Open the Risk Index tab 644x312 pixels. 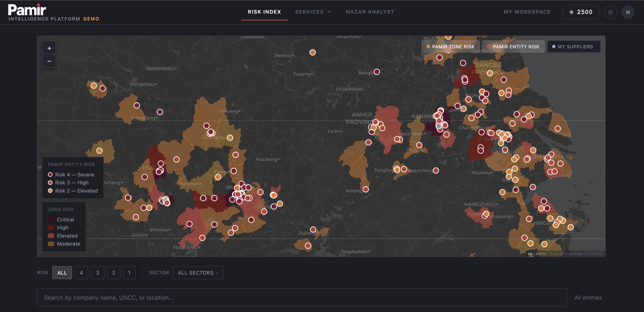coord(264,12)
